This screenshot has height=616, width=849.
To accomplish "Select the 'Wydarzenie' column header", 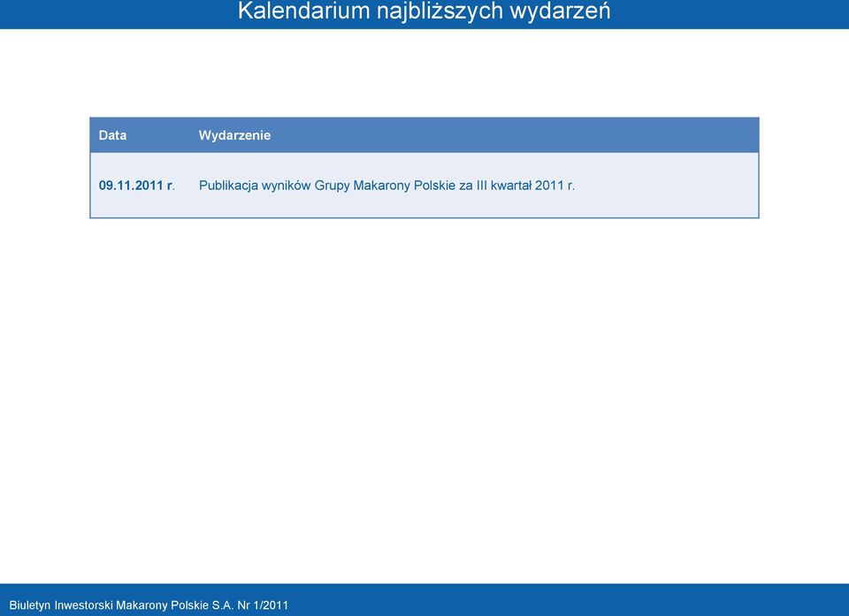I will coord(234,135).
